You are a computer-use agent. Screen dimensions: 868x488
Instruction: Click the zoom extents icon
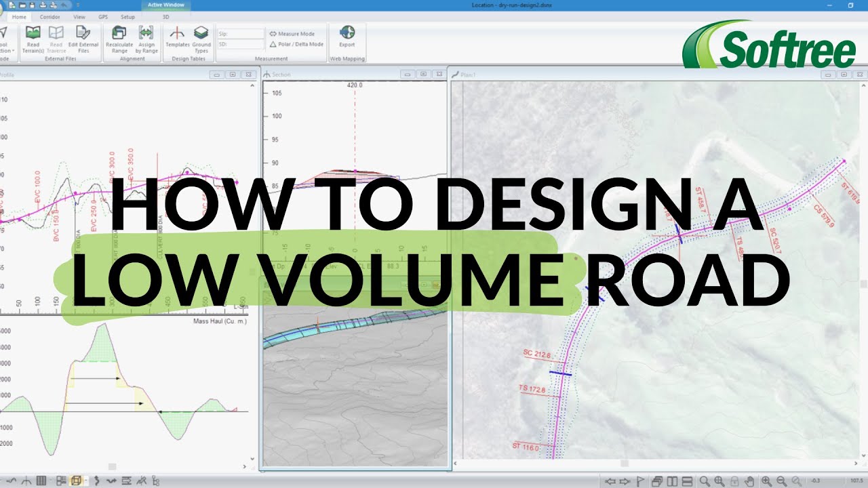719,481
